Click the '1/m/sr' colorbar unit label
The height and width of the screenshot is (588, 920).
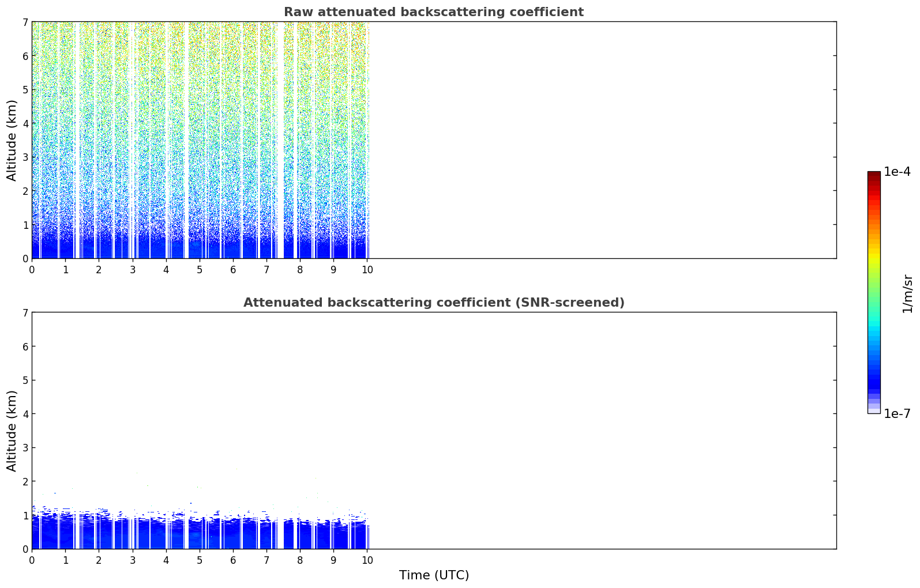907,293
